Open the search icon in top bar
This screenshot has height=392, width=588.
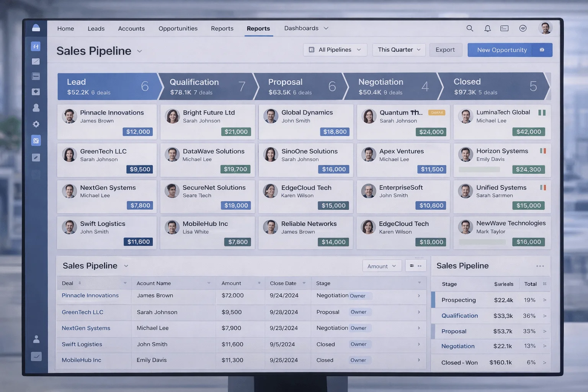470,28
